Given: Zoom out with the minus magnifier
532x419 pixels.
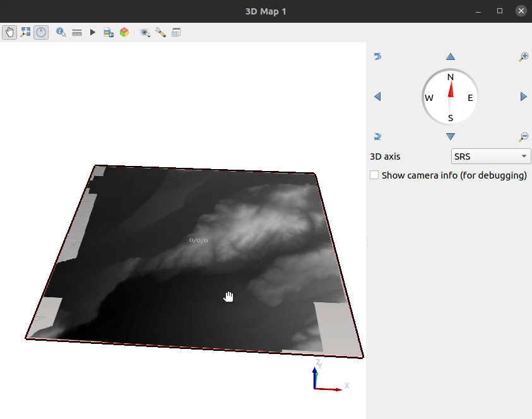Looking at the screenshot, I should (523, 136).
